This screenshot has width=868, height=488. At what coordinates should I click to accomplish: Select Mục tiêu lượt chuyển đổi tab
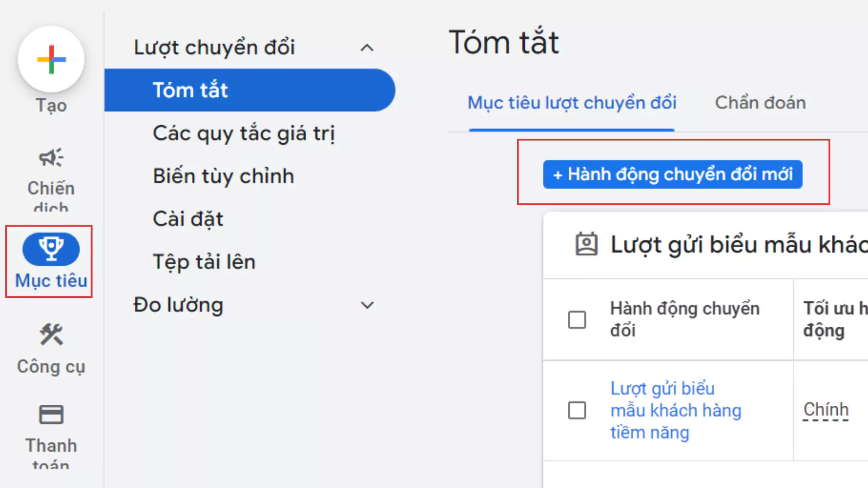coord(571,103)
